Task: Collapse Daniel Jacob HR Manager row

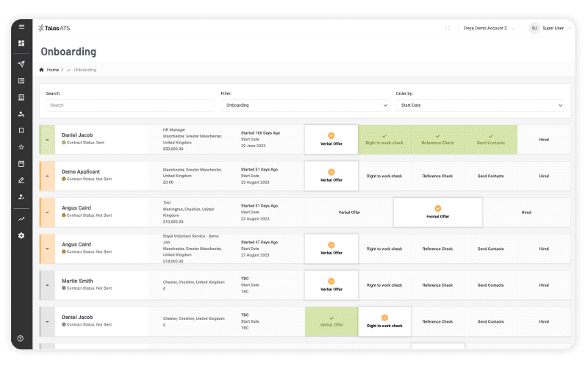Action: (47, 140)
